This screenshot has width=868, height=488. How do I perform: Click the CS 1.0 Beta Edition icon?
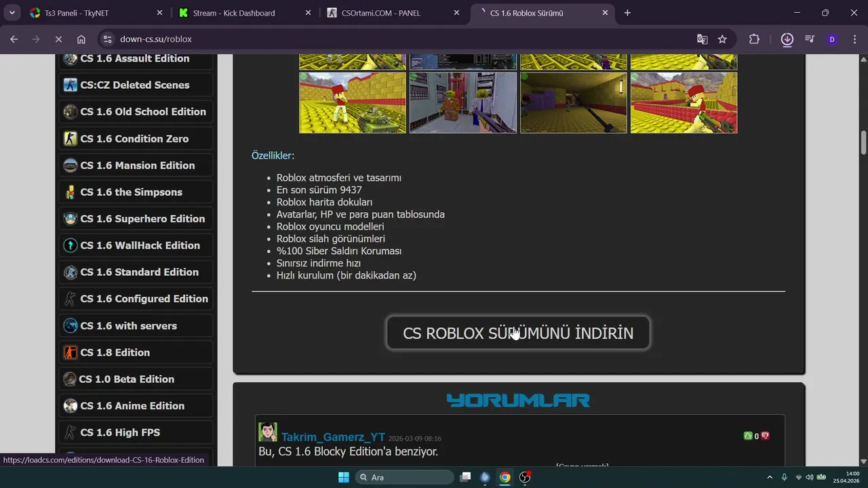[x=69, y=379]
